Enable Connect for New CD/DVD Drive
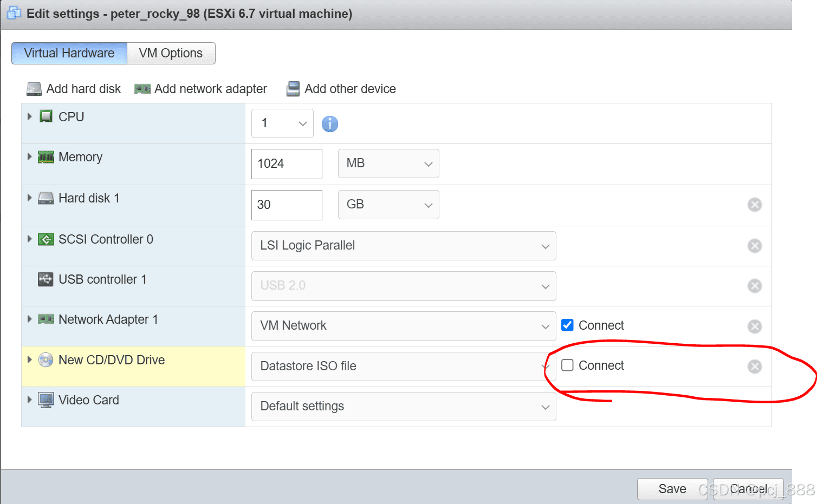This screenshot has width=817, height=504. pos(567,365)
